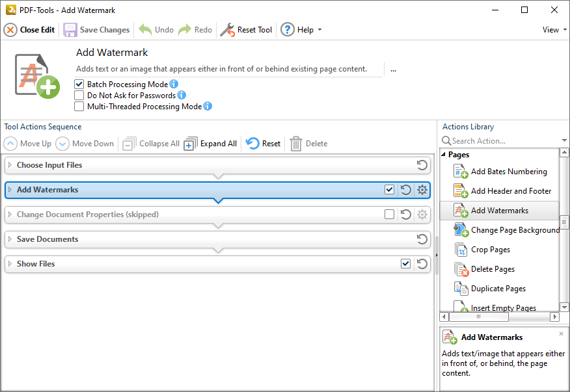Click the Move Down button
This screenshot has width=570, height=392.
pos(85,144)
